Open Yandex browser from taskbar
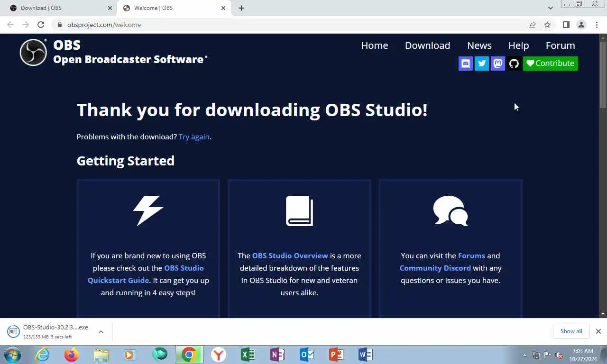 click(219, 355)
